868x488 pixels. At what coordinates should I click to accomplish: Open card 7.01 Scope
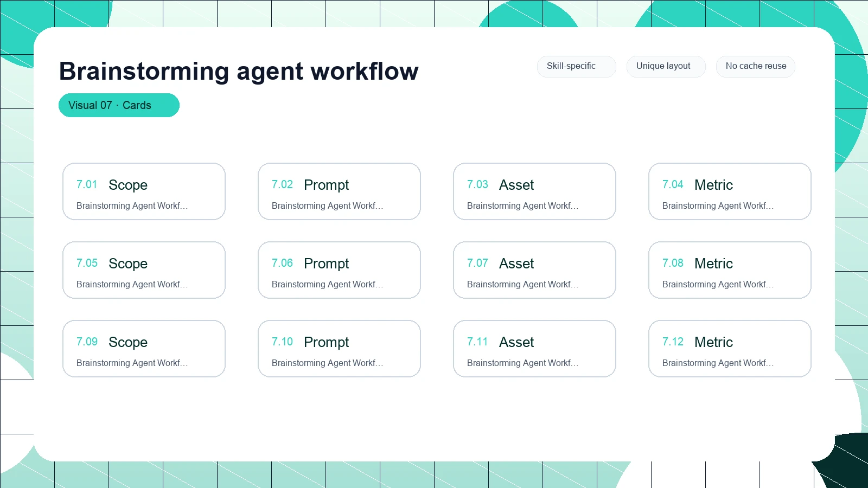[x=144, y=191]
